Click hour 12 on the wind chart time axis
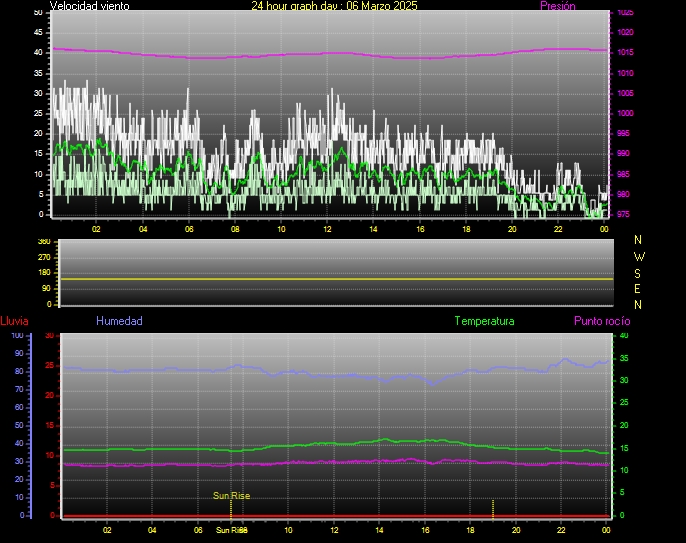 (x=327, y=229)
